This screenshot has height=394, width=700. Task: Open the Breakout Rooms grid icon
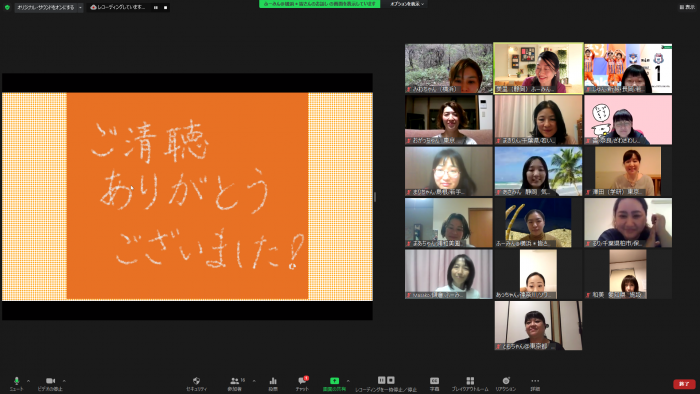(470, 383)
